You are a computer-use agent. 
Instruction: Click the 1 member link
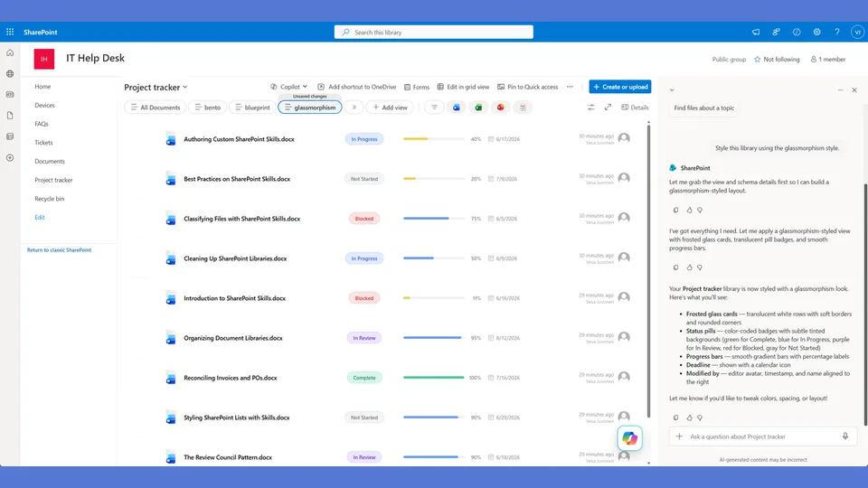point(828,60)
